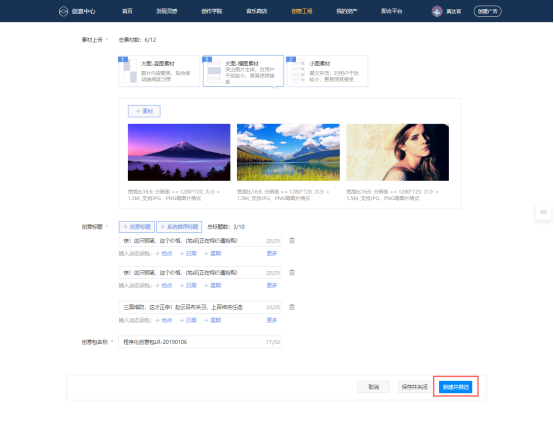
Task: Expand 更多 options under third title
Action: (272, 320)
